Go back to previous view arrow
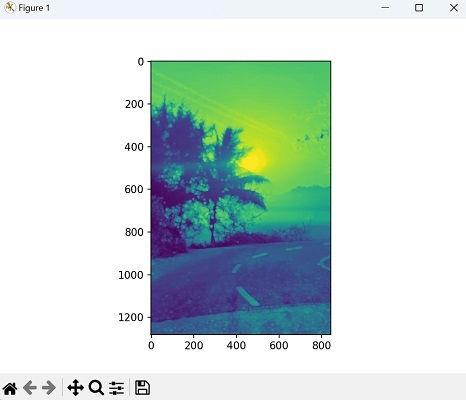This screenshot has height=400, width=466. (30, 388)
